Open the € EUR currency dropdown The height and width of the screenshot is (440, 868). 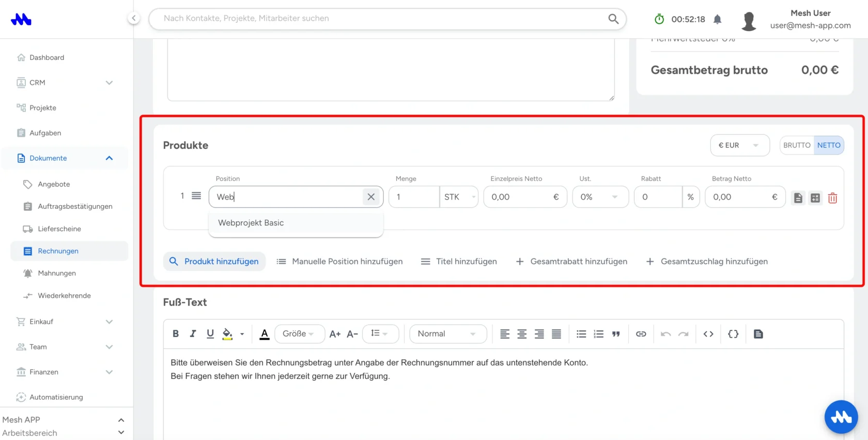coord(740,145)
